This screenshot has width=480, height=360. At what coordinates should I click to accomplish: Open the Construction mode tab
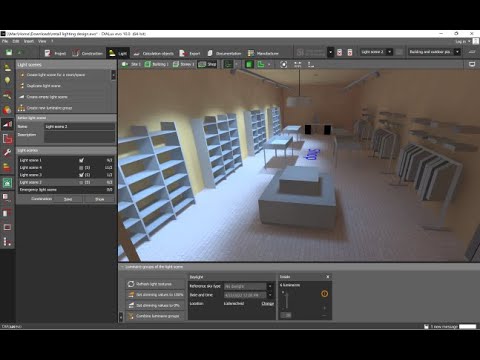[88, 53]
